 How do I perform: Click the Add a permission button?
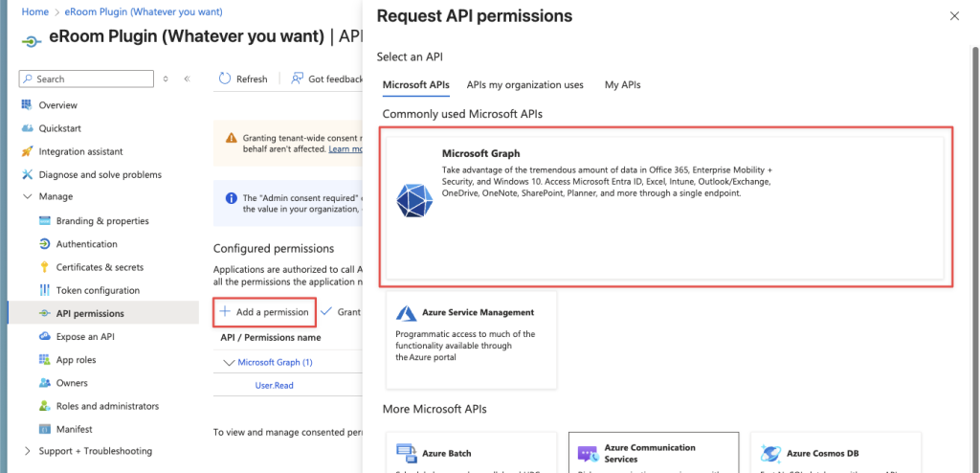click(264, 312)
